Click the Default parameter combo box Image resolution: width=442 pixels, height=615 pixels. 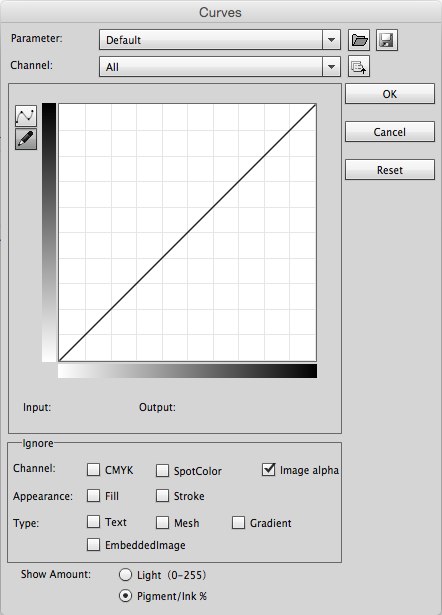[220, 40]
